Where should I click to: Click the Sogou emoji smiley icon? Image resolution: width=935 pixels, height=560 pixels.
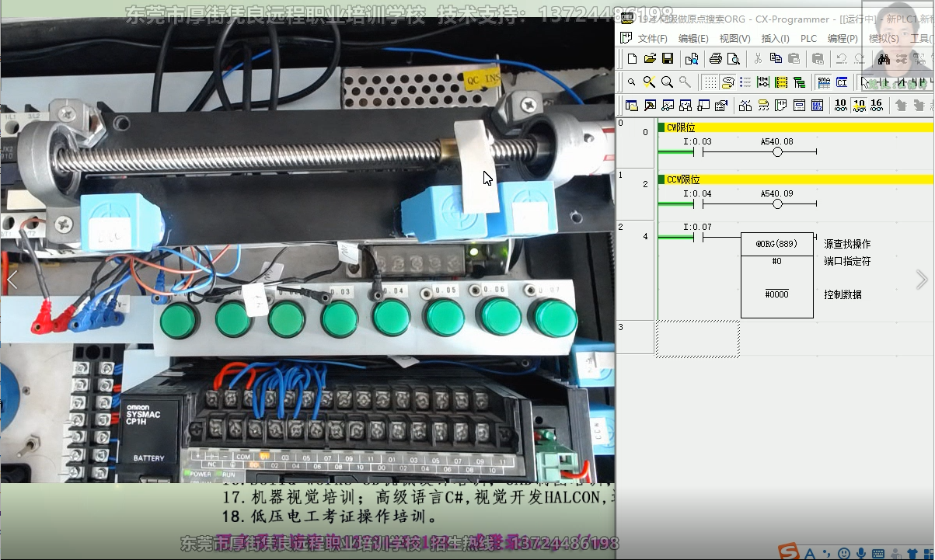pos(844,552)
